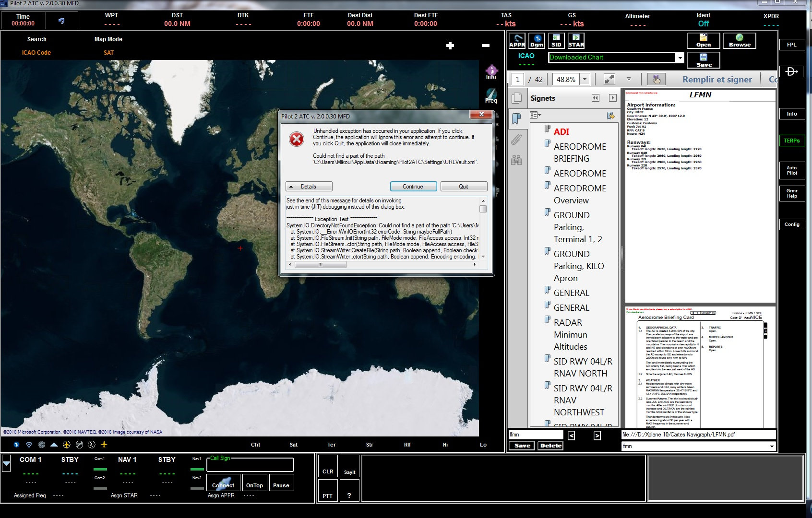Open the PDF bookmarks panel icon
Image resolution: width=812 pixels, height=518 pixels.
[x=516, y=118]
